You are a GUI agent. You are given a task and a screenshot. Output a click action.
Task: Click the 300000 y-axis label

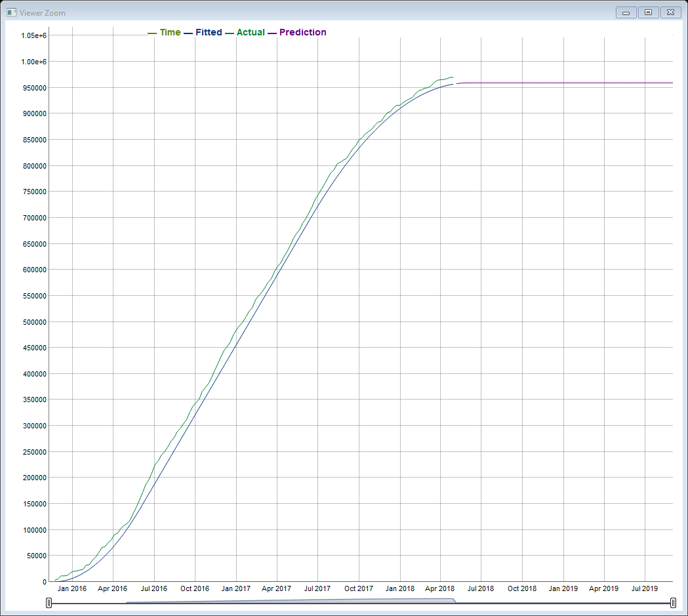click(x=35, y=426)
